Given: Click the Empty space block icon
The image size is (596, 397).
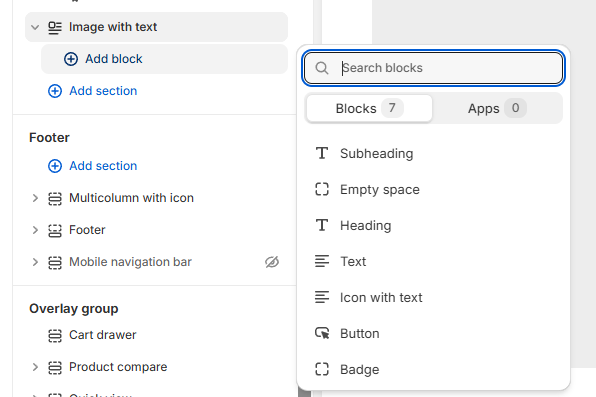Looking at the screenshot, I should click(322, 189).
